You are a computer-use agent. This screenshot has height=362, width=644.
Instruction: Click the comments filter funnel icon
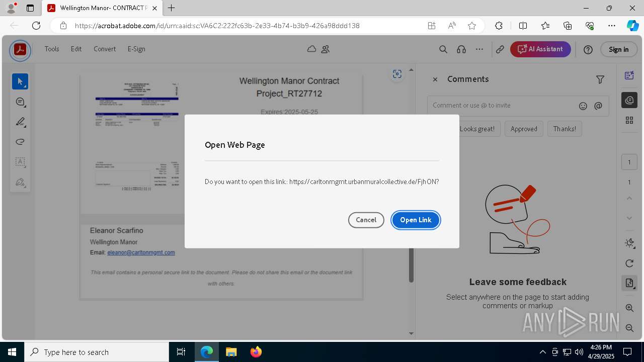600,79
